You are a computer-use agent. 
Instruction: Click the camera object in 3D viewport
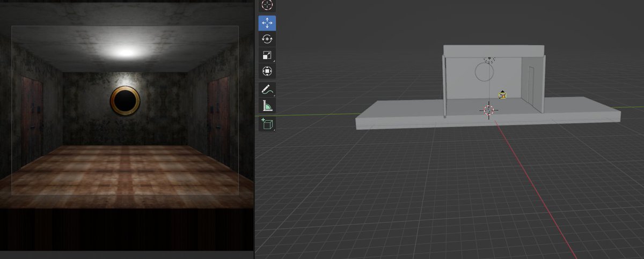[502, 95]
